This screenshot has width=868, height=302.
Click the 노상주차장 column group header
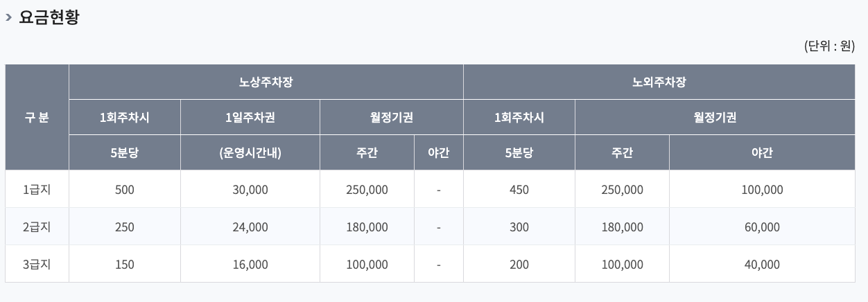coord(266,82)
